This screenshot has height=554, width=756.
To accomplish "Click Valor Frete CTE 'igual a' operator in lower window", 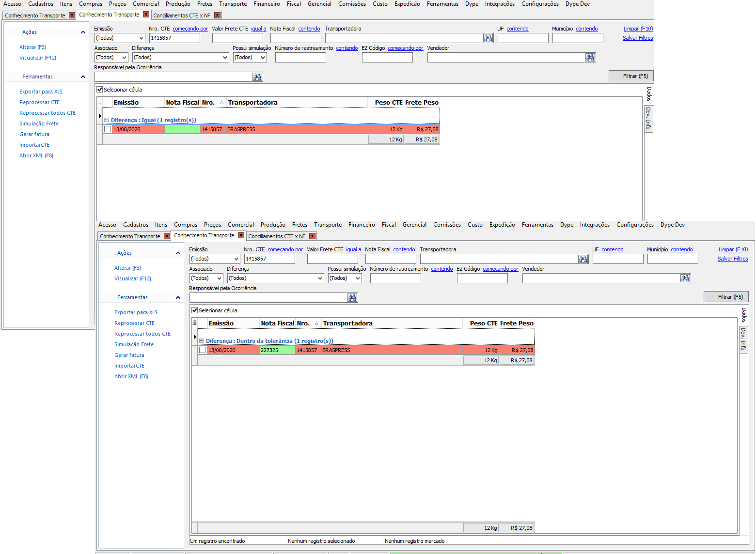I will 354,249.
